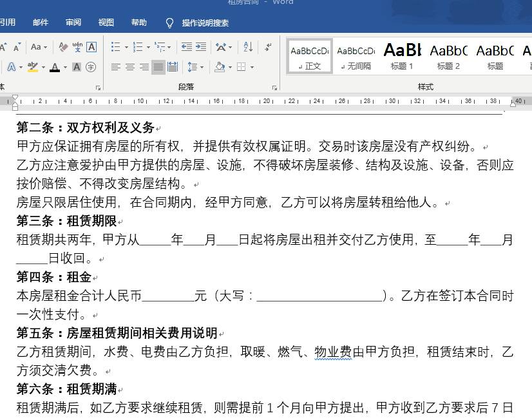The height and width of the screenshot is (420, 532).
Task: Click the enclose characters icon
Action: (91, 66)
